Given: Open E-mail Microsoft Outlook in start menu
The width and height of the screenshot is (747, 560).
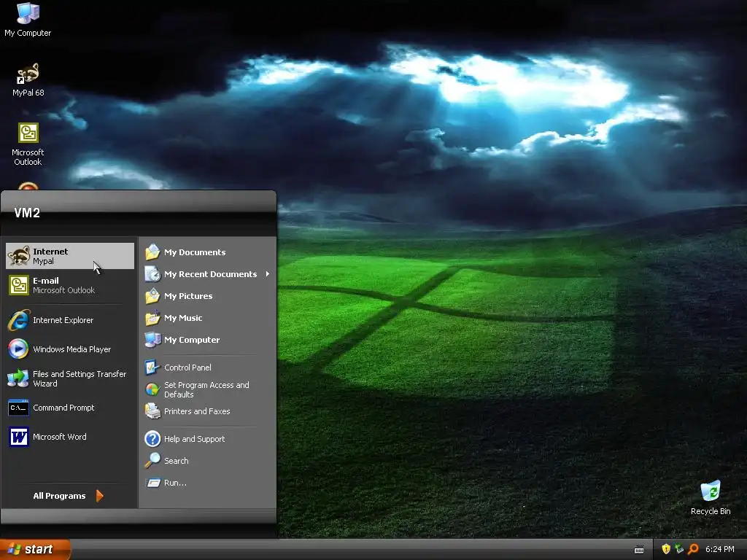Looking at the screenshot, I should (70, 285).
